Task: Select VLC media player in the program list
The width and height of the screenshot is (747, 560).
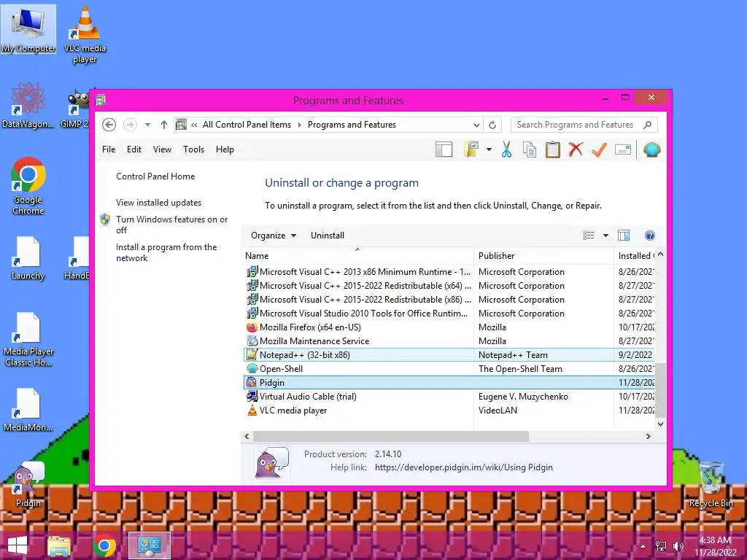Action: (449, 410)
